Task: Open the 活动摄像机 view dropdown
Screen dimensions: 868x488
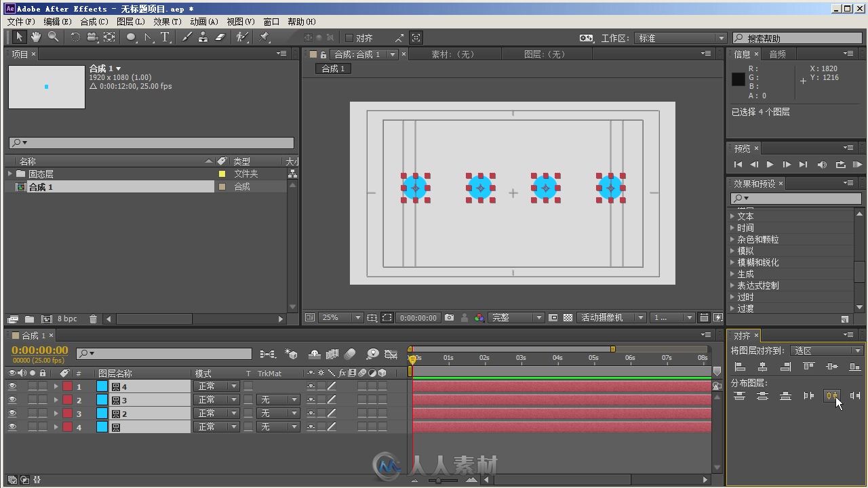Action: (611, 317)
